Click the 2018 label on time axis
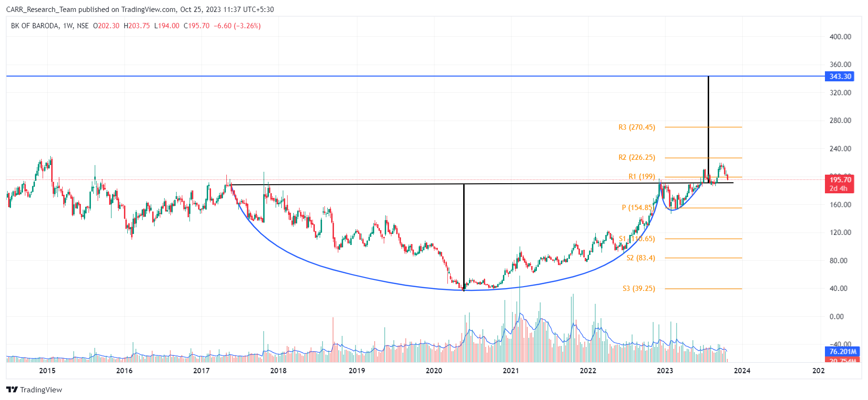 point(278,371)
